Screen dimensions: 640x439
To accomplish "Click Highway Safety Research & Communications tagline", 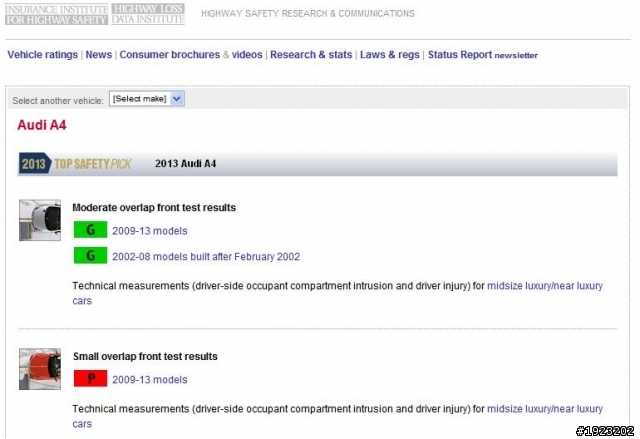I will point(308,13).
